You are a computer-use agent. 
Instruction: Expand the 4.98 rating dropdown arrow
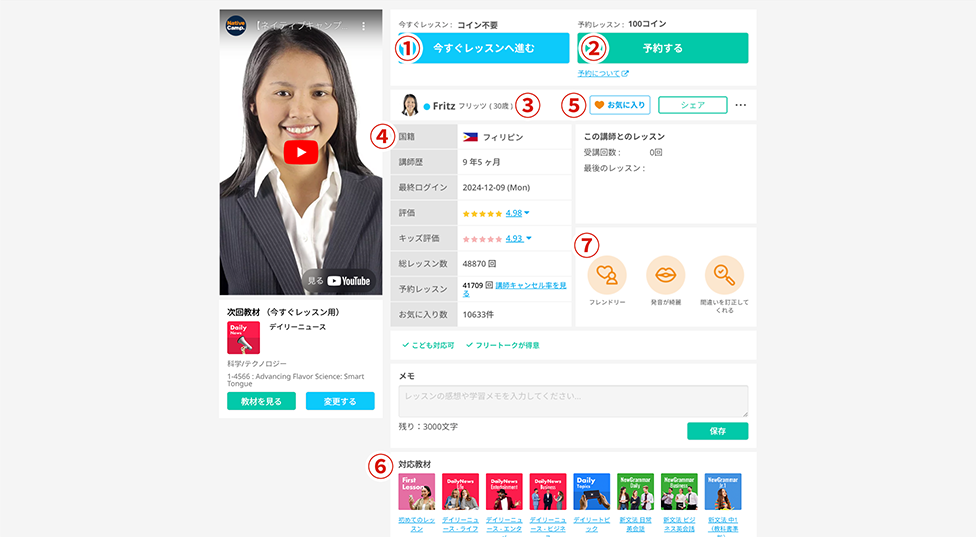tap(527, 213)
